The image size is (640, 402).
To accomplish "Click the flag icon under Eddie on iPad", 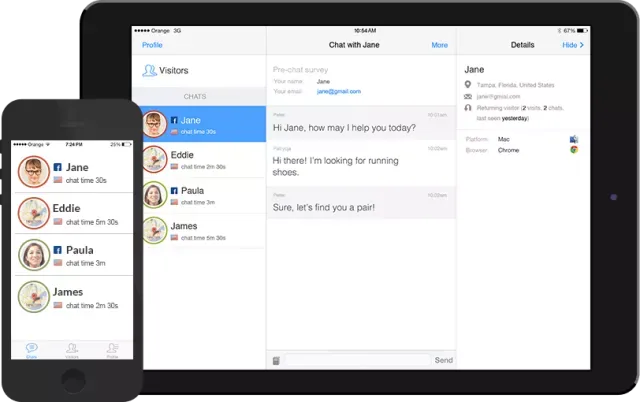I will click(x=174, y=167).
